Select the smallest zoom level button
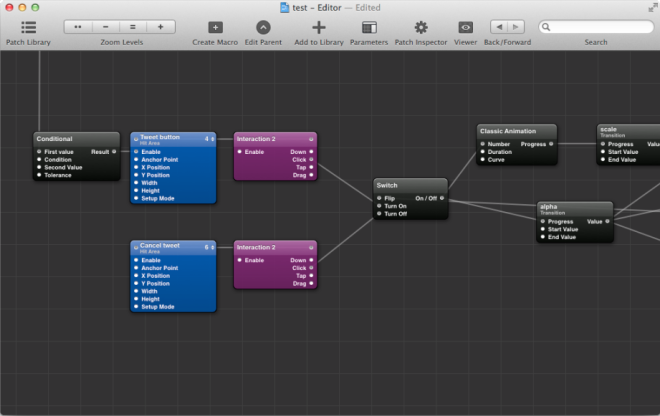The height and width of the screenshot is (416, 660). (x=78, y=27)
